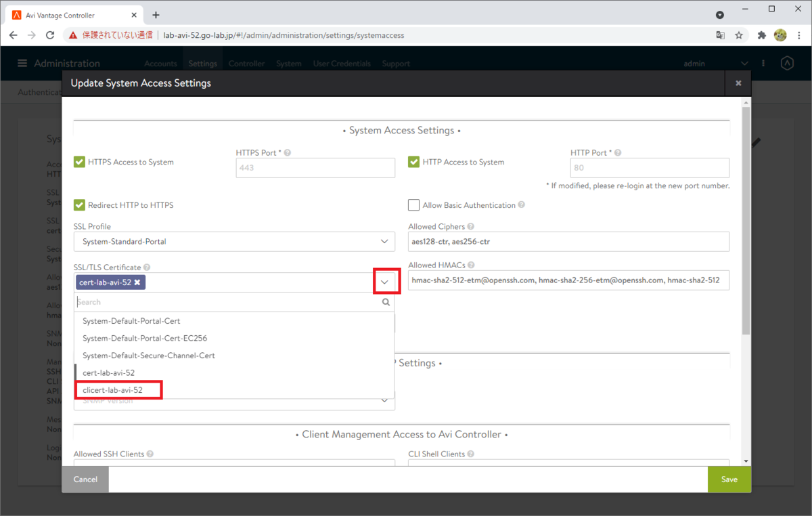This screenshot has height=516, width=812.
Task: Click the HTTP Port field
Action: pos(650,168)
